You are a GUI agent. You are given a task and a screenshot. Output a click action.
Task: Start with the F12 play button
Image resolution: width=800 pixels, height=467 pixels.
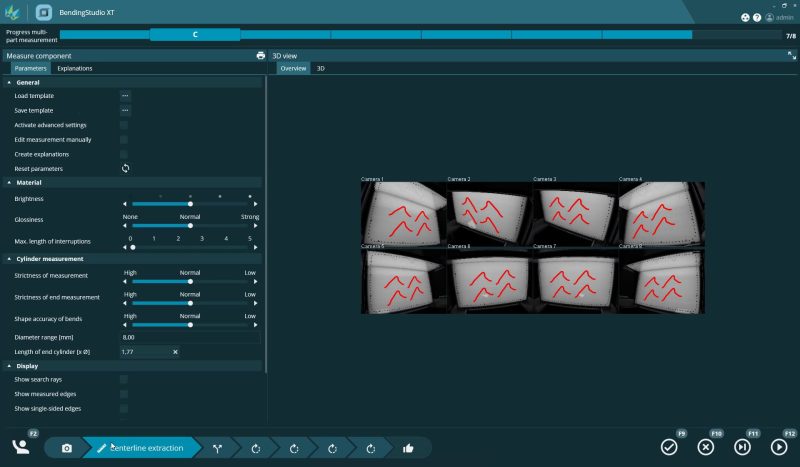click(x=779, y=447)
